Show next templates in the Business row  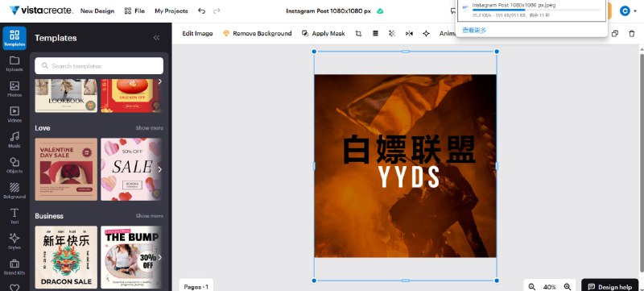click(159, 257)
